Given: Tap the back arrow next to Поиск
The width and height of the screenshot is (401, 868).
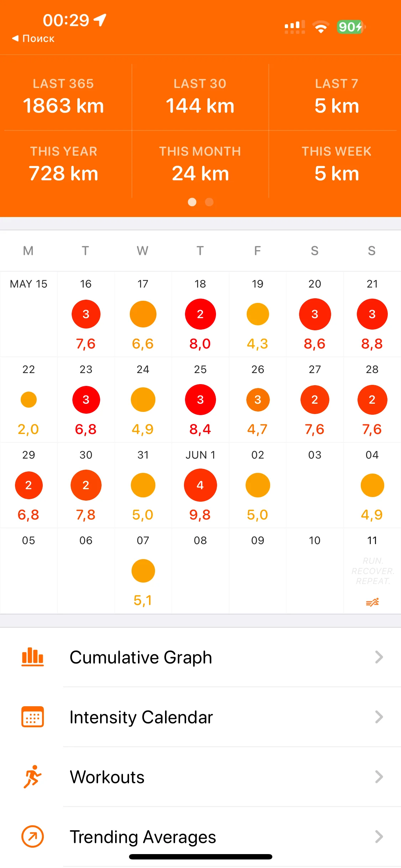Looking at the screenshot, I should 15,38.
